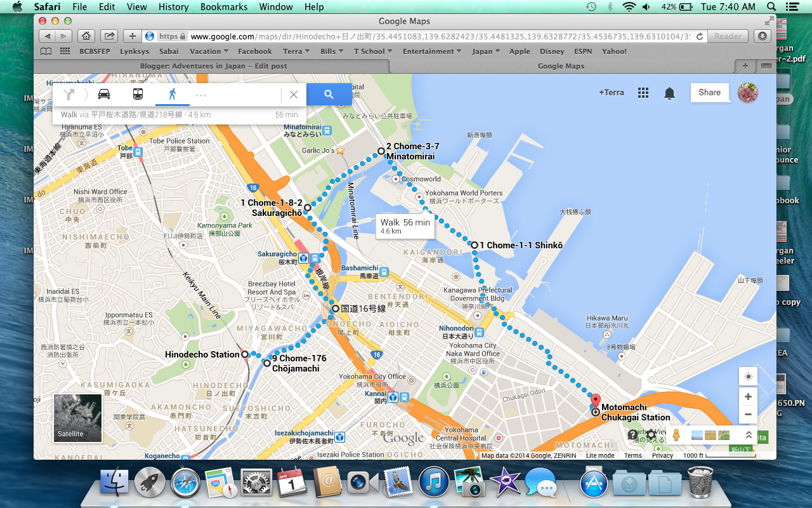Open Google apps grid icon
The width and height of the screenshot is (812, 508).
click(x=643, y=93)
